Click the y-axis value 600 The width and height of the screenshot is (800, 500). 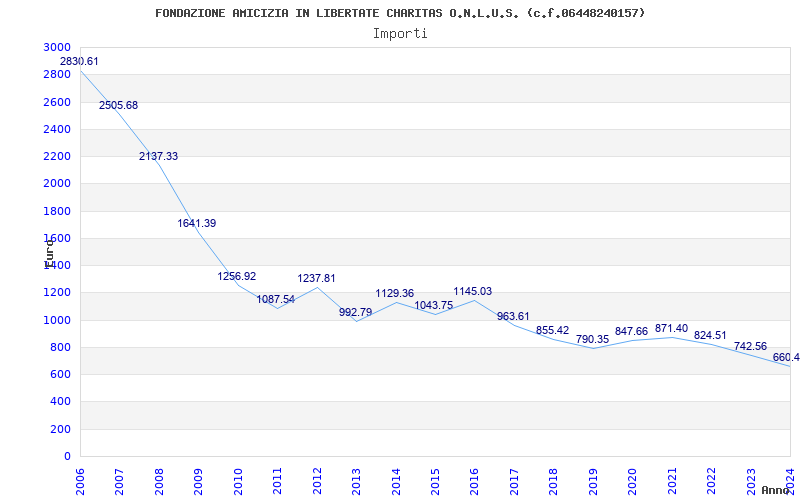coord(61,374)
